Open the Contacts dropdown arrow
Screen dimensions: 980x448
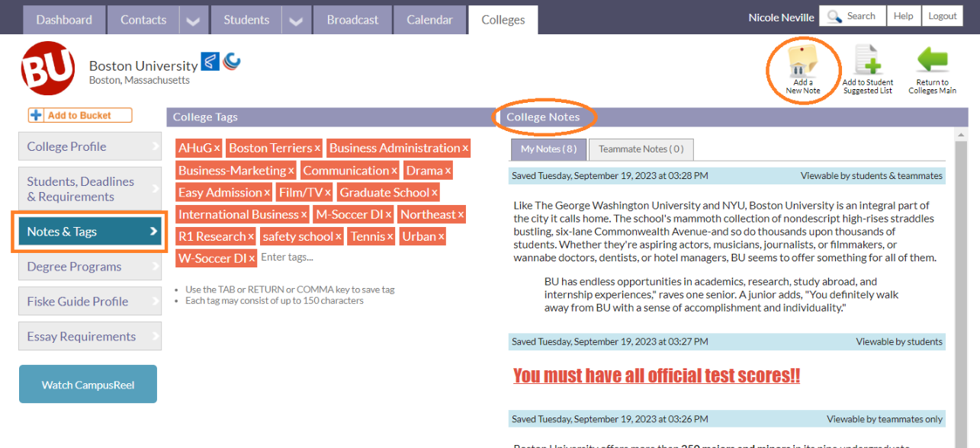coord(193,21)
